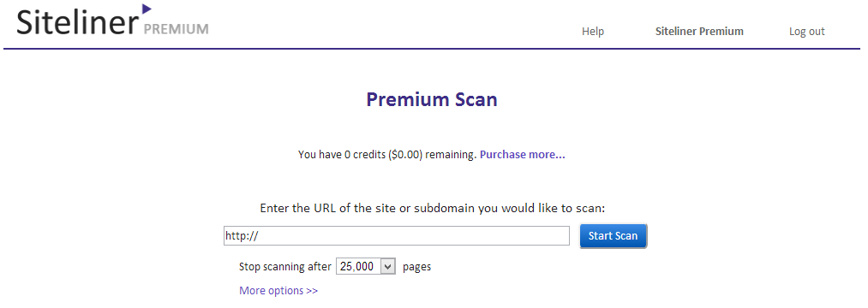Open page limit dropdown arrow
868x308 pixels.
[388, 267]
